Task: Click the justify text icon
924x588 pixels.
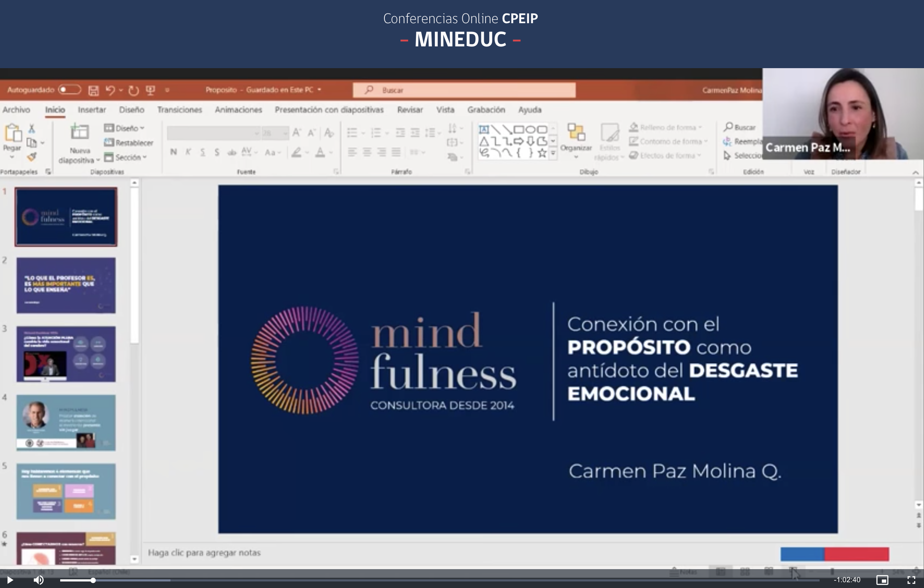Action: click(x=396, y=152)
